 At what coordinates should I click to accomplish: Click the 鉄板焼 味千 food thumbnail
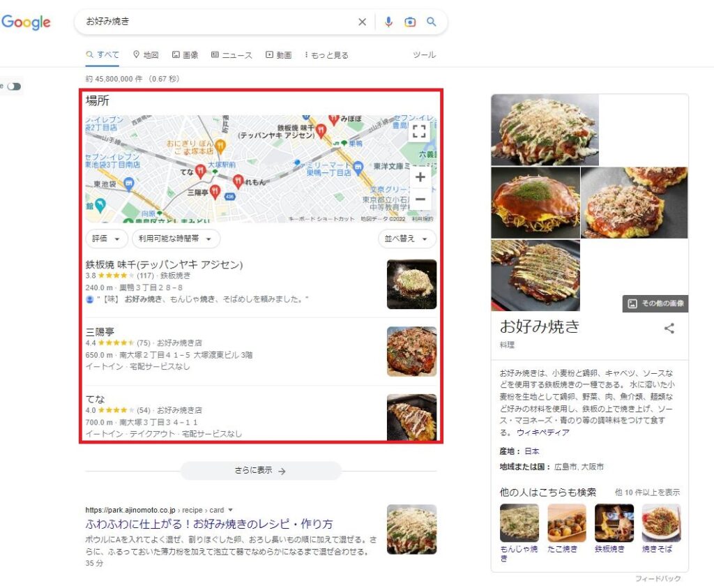click(411, 284)
